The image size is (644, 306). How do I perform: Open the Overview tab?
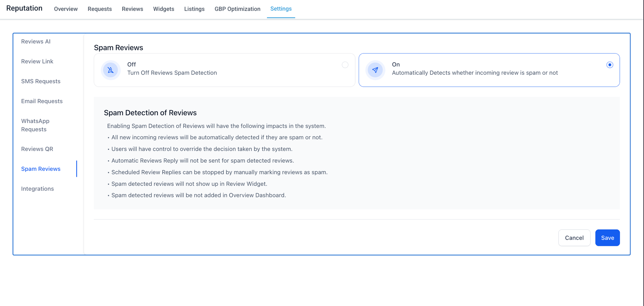coord(66,9)
